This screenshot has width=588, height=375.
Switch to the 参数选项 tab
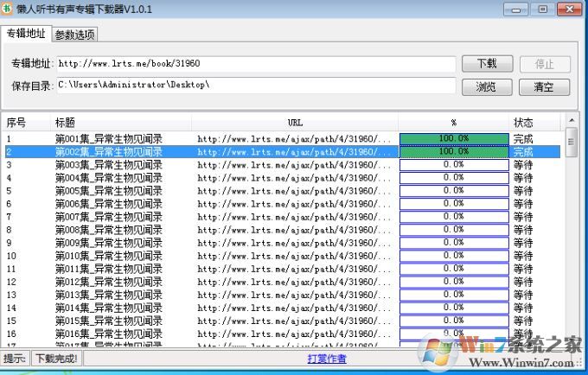tap(75, 35)
